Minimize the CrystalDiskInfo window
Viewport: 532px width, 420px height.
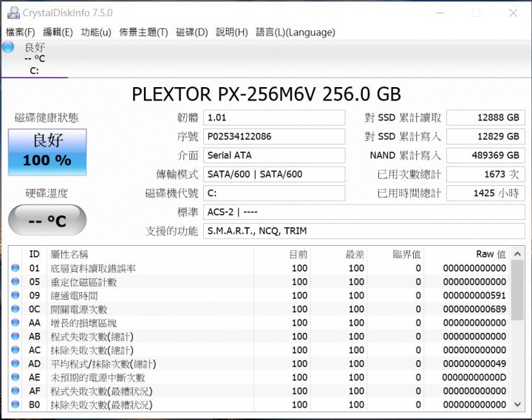(440, 13)
